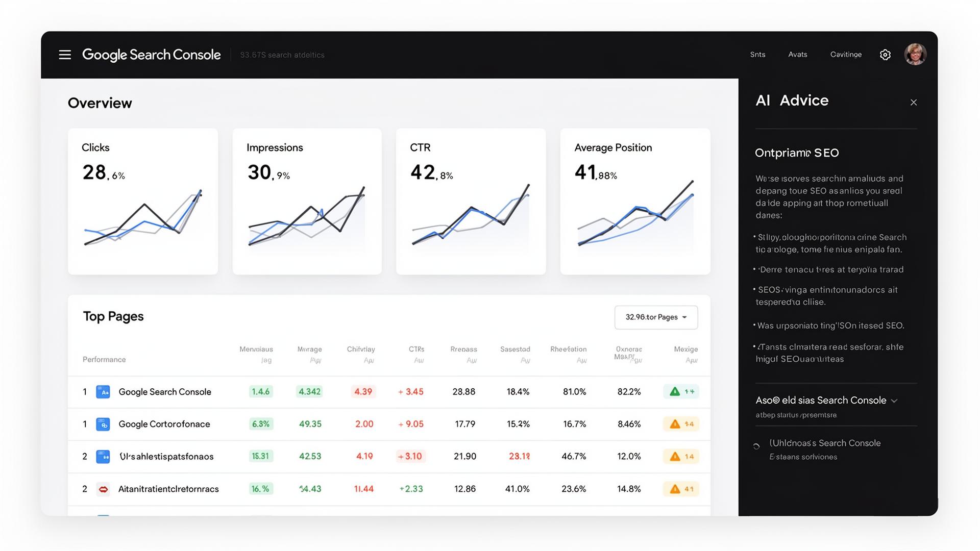
Task: Sort by the Rrepass column header
Action: click(463, 349)
